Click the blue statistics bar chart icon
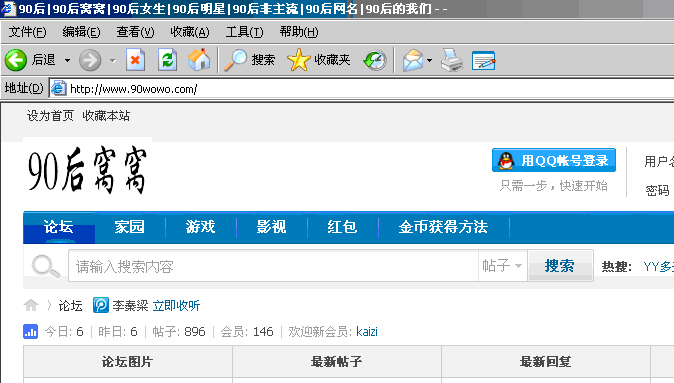 [31, 331]
